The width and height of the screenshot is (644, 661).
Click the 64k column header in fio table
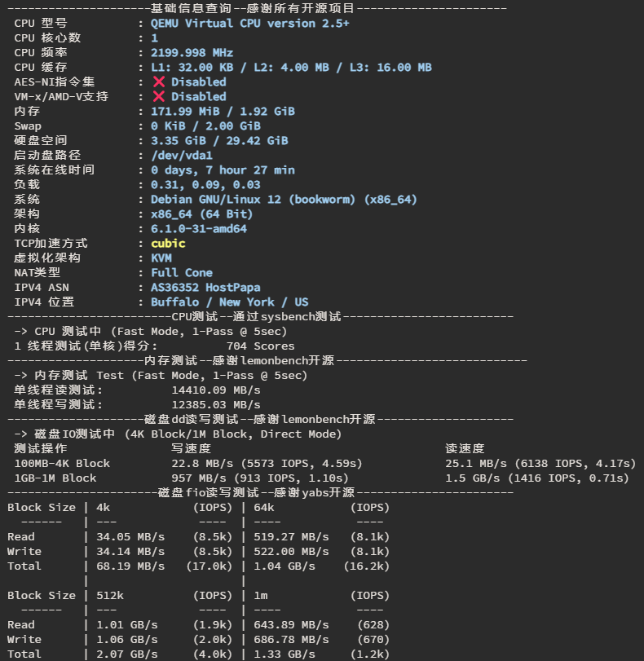(263, 507)
